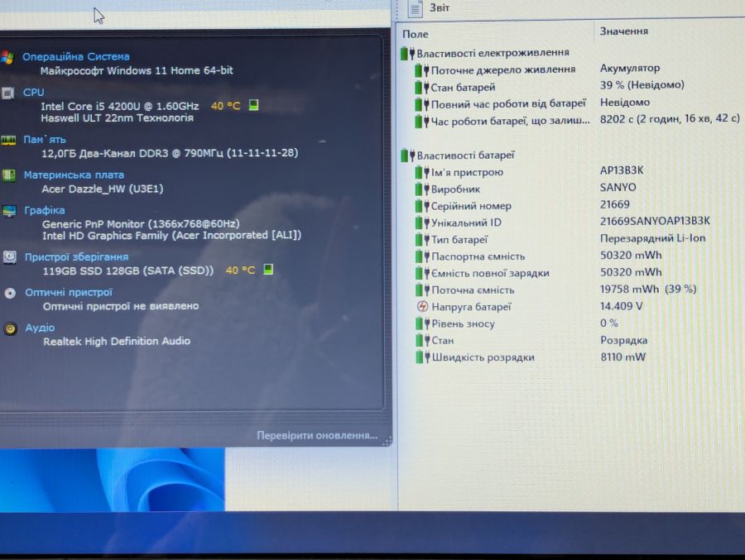Select Властивості електроживлення group row
The width and height of the screenshot is (745, 560).
point(484,53)
